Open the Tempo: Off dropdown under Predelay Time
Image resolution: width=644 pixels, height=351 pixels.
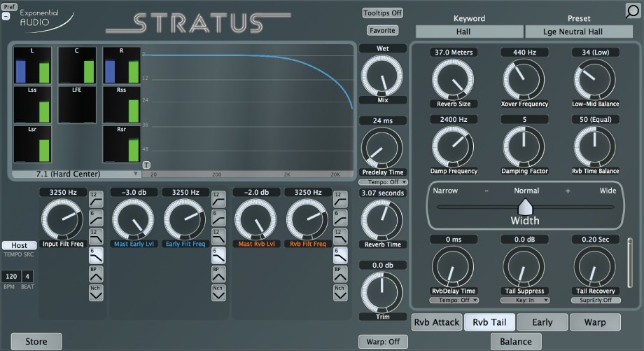click(x=383, y=182)
